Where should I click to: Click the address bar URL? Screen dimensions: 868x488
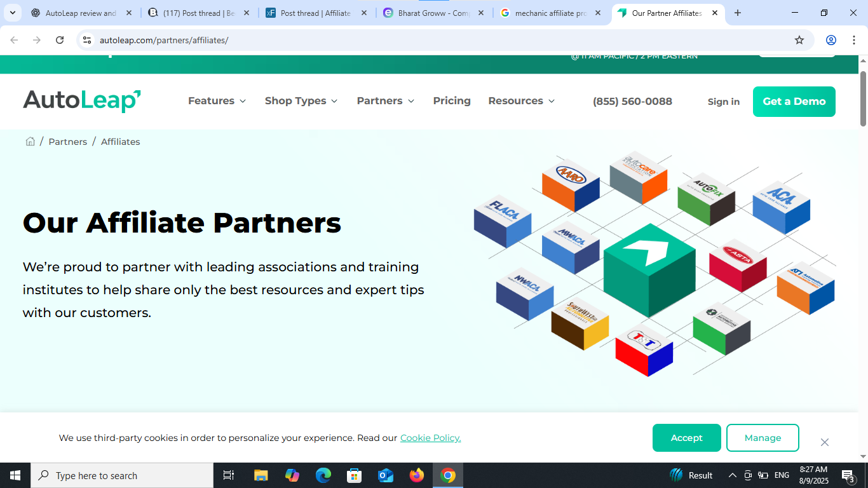point(164,40)
